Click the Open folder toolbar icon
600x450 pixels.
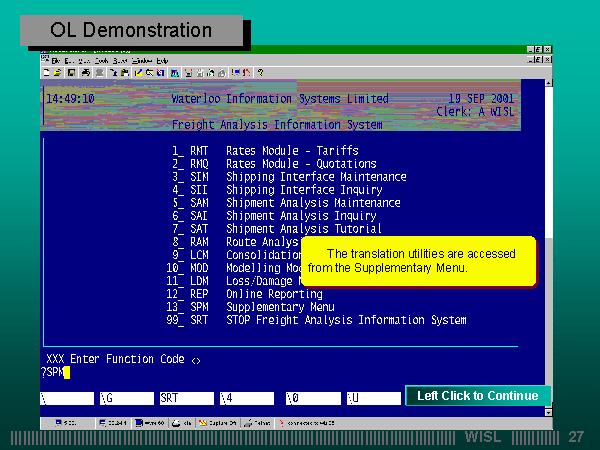pos(58,73)
